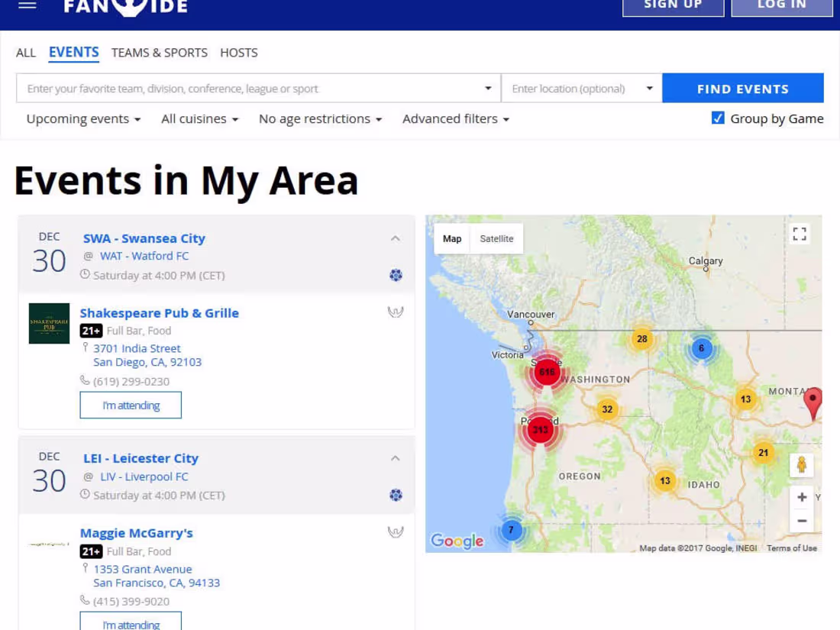840x630 pixels.
Task: Open the Shakespeare Pub & Grille link
Action: 160,313
